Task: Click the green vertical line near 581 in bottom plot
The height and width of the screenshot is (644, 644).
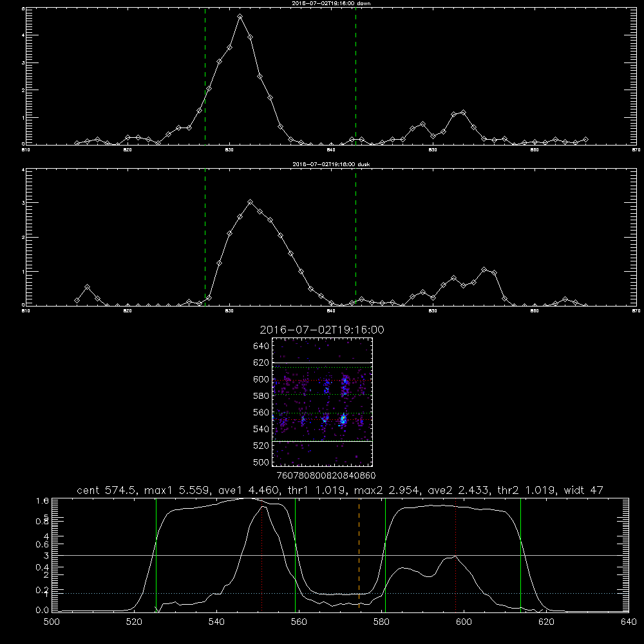Action: (385, 555)
